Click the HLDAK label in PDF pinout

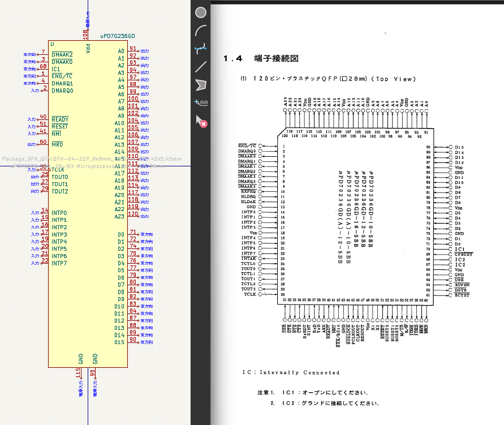click(x=248, y=201)
